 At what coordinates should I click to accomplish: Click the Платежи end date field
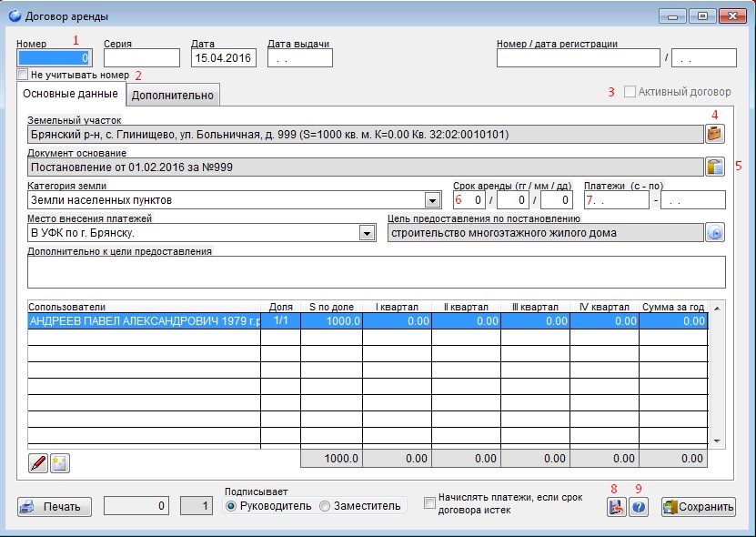coord(693,199)
